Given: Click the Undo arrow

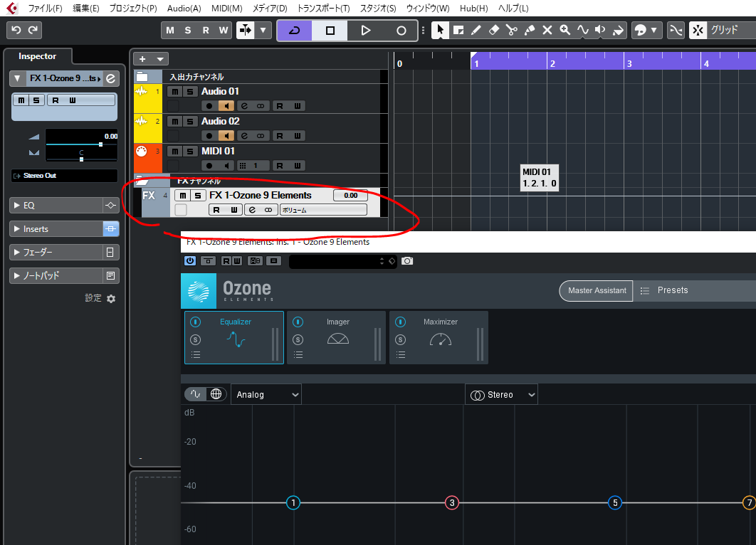Looking at the screenshot, I should [16, 30].
